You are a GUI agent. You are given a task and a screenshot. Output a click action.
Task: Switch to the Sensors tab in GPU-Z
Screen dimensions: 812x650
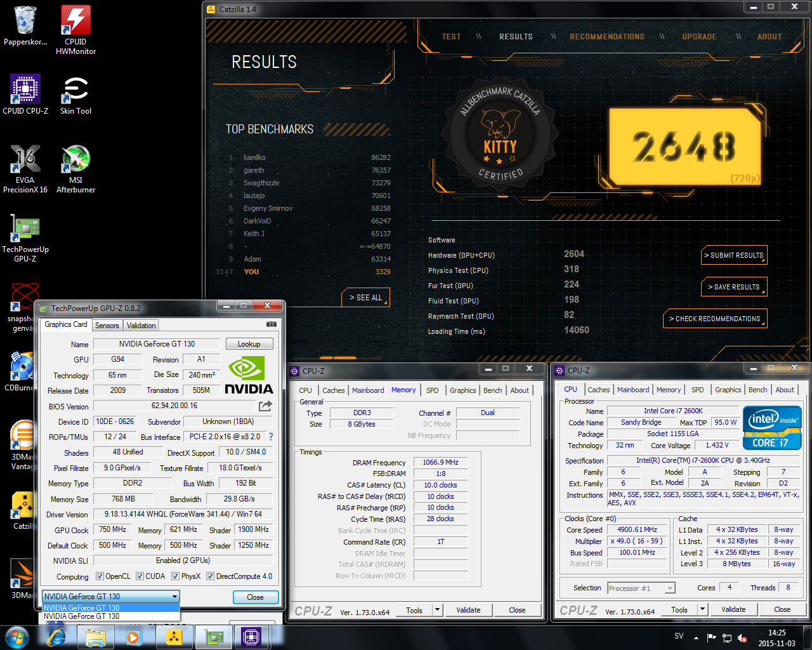(107, 325)
